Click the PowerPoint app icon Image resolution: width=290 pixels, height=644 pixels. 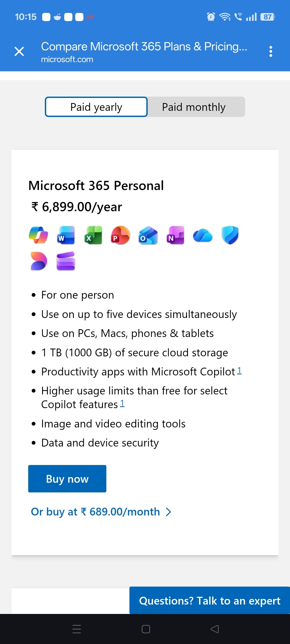tap(121, 235)
